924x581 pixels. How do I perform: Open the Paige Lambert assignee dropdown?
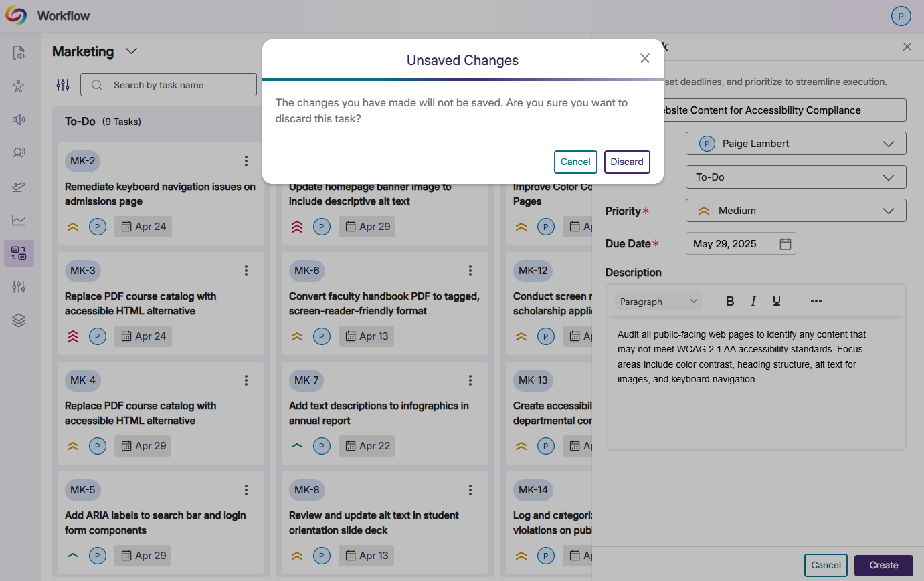(796, 144)
